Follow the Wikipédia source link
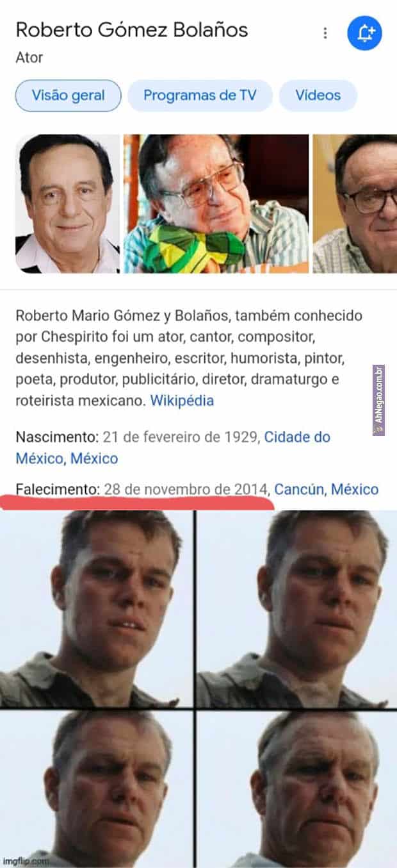This screenshot has width=397, height=868. coord(182,401)
